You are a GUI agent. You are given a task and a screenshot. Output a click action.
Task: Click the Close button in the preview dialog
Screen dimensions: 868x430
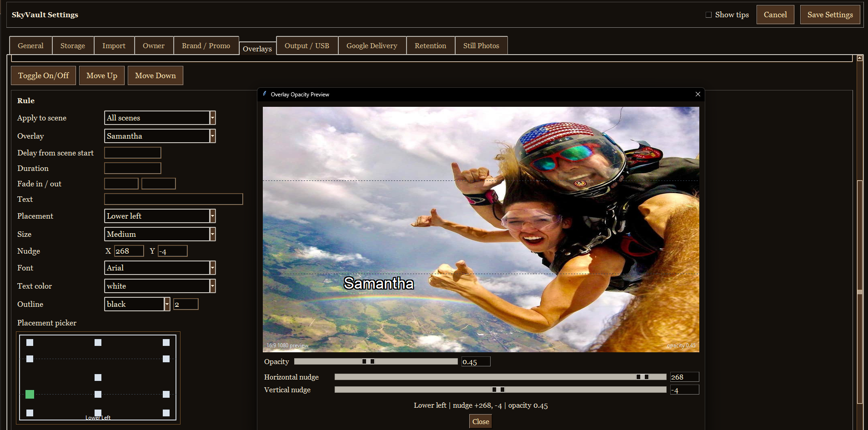pyautogui.click(x=481, y=421)
